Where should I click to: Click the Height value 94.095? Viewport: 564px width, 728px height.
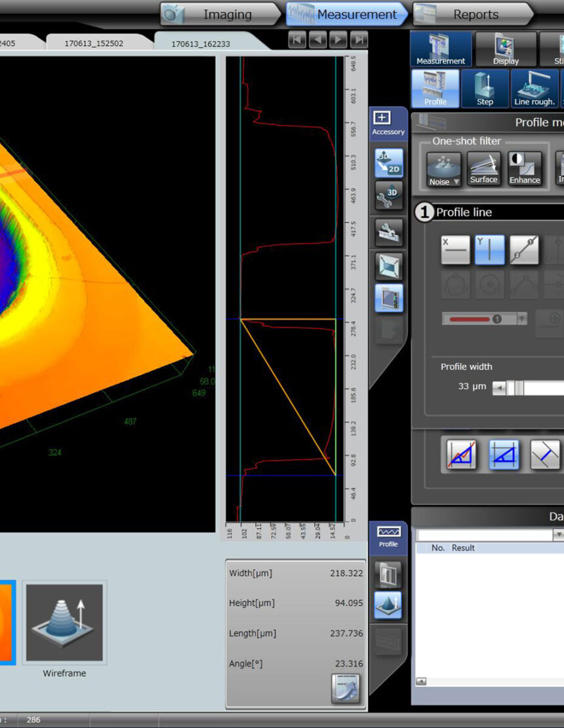point(349,603)
